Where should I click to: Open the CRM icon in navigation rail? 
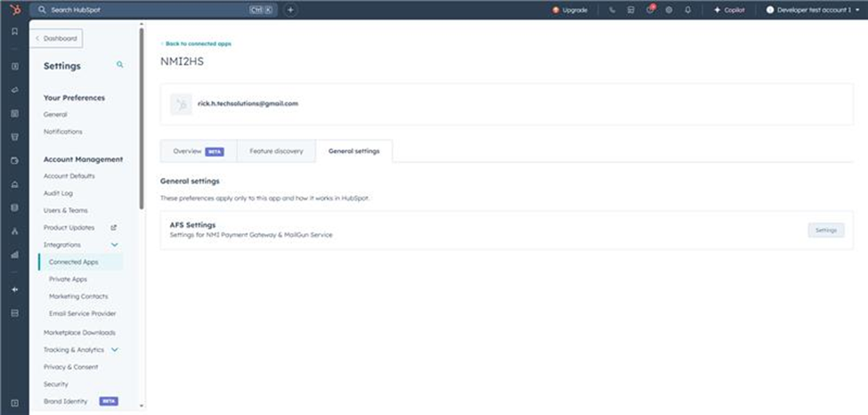(x=15, y=66)
